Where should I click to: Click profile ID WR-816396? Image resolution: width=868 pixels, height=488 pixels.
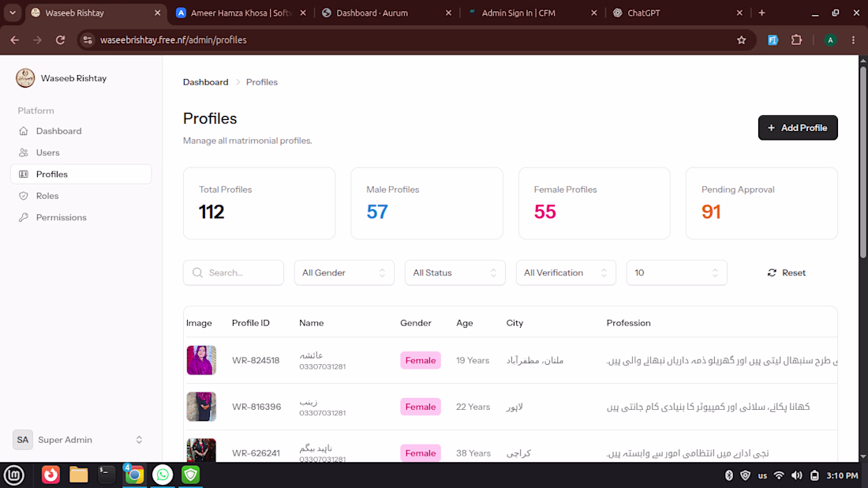click(x=256, y=407)
